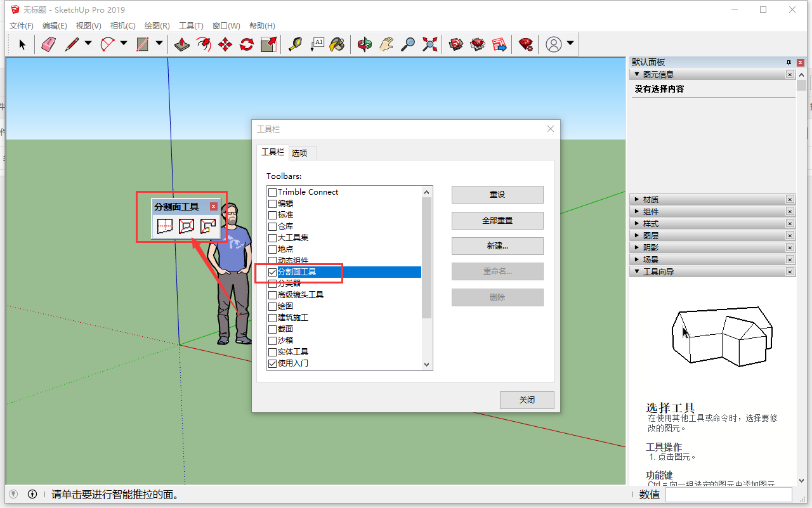Pick the Tape Measure tool
This screenshot has width=812, height=508.
click(x=295, y=44)
